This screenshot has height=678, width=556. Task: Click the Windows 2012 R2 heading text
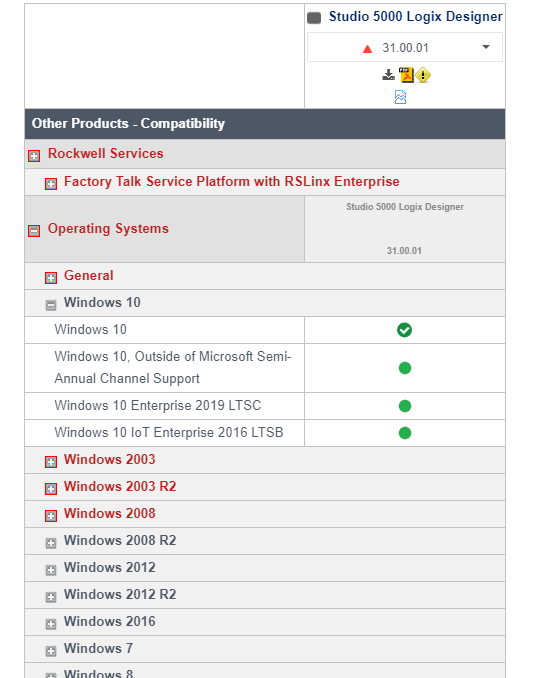pos(120,595)
